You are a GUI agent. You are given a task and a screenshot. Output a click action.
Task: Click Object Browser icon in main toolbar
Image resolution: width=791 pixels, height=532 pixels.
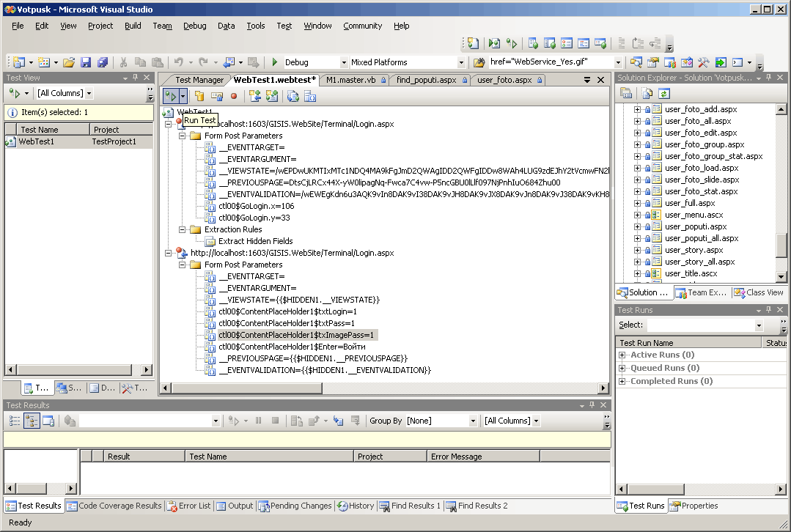pyautogui.click(x=687, y=62)
